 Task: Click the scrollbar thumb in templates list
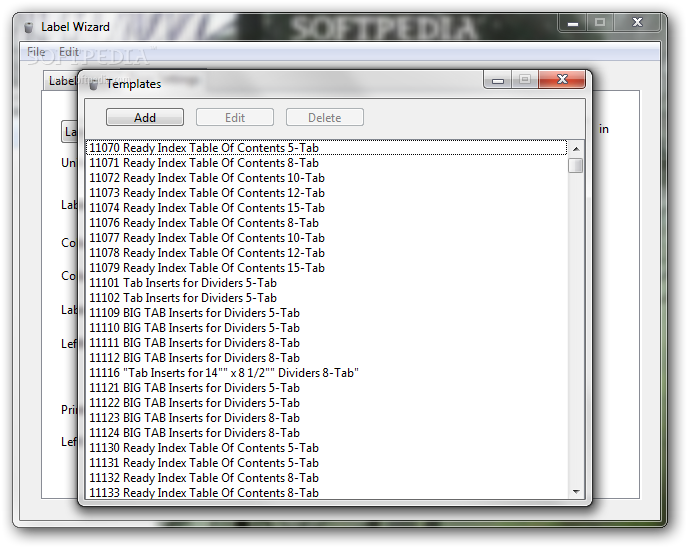[x=576, y=166]
